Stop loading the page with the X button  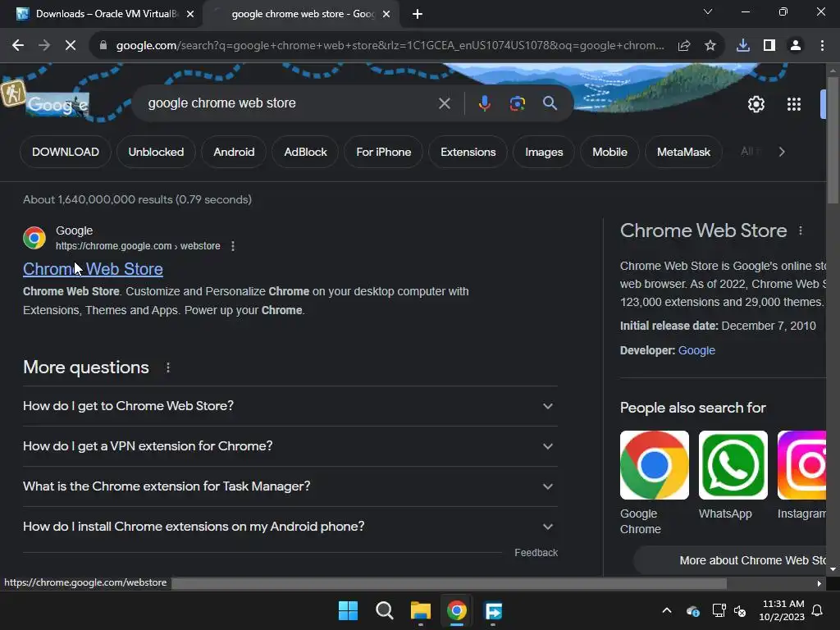point(71,46)
